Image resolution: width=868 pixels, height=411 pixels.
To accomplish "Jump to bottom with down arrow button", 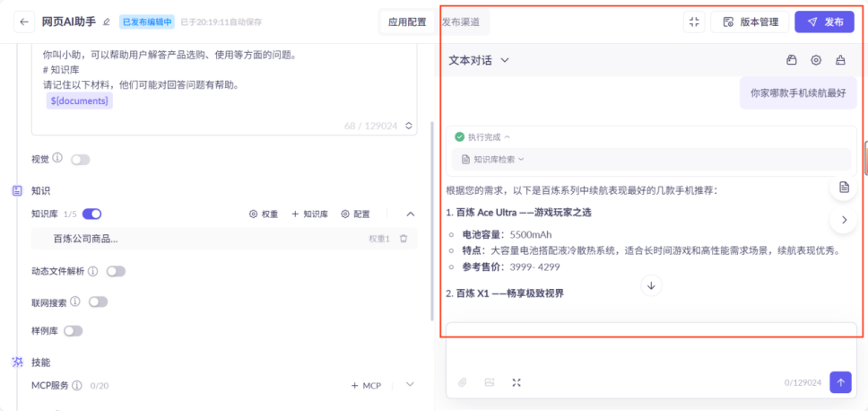I will point(651,286).
